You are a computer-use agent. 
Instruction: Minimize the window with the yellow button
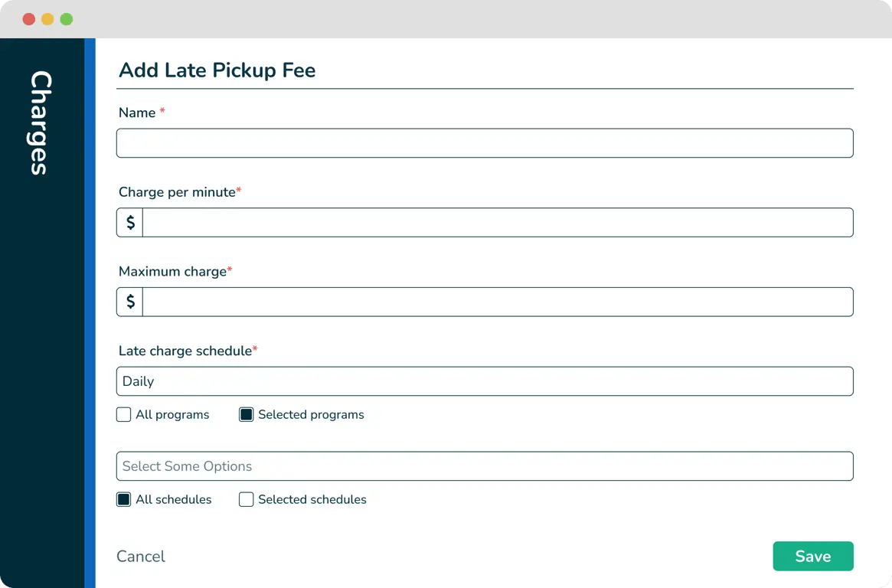[x=47, y=19]
